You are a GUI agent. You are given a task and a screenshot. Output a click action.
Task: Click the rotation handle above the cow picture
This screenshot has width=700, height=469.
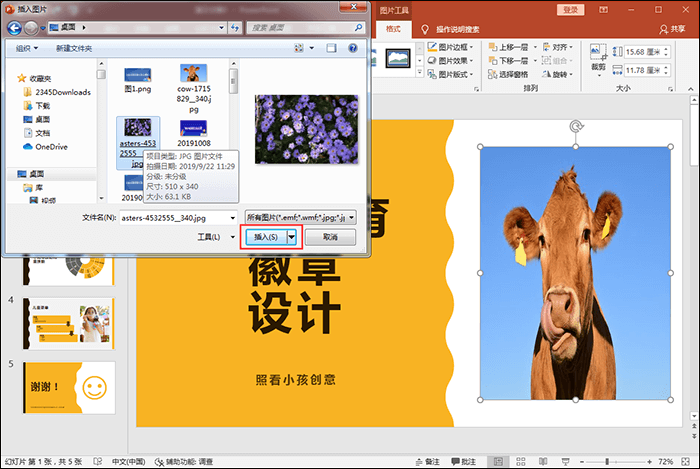pos(575,127)
